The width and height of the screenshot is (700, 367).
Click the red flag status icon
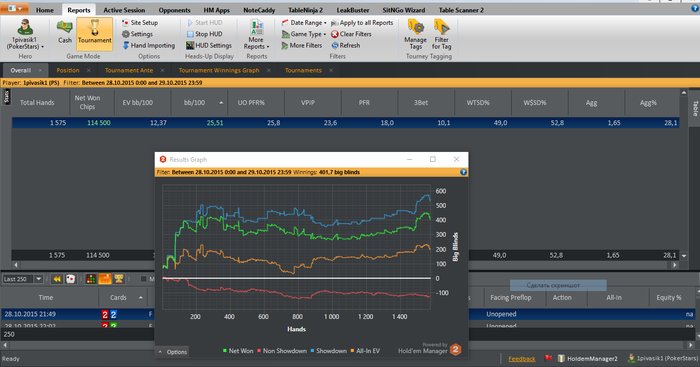tap(548, 359)
